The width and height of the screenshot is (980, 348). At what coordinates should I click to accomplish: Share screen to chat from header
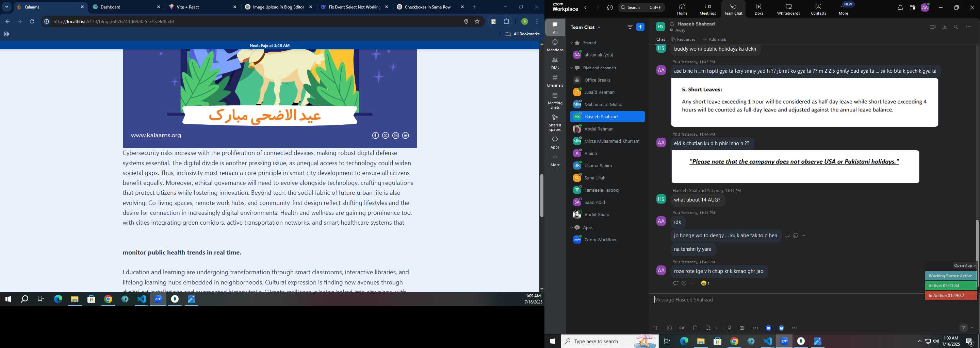pyautogui.click(x=944, y=27)
